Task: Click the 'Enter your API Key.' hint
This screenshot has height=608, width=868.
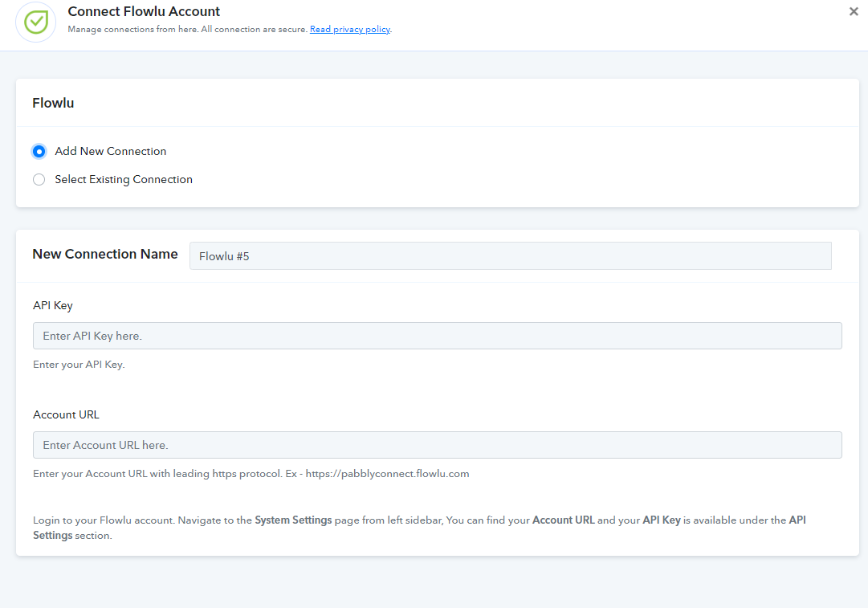Action: [79, 365]
